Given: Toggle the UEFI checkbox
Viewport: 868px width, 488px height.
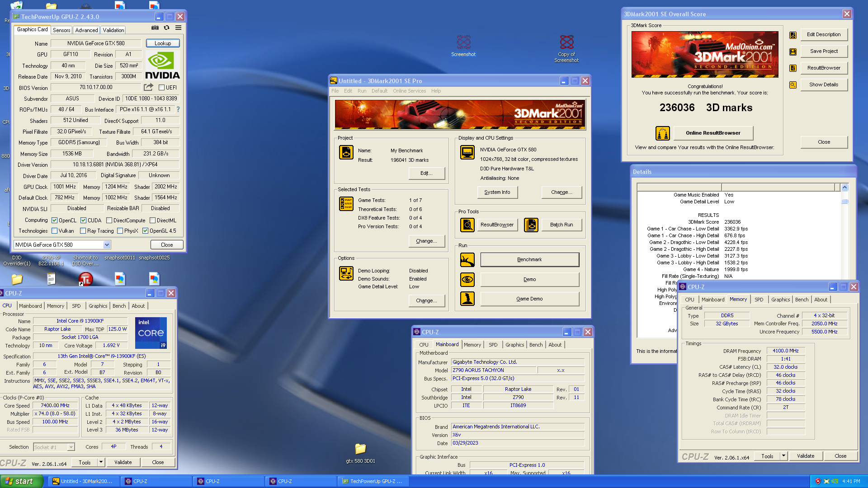Looking at the screenshot, I should [161, 88].
